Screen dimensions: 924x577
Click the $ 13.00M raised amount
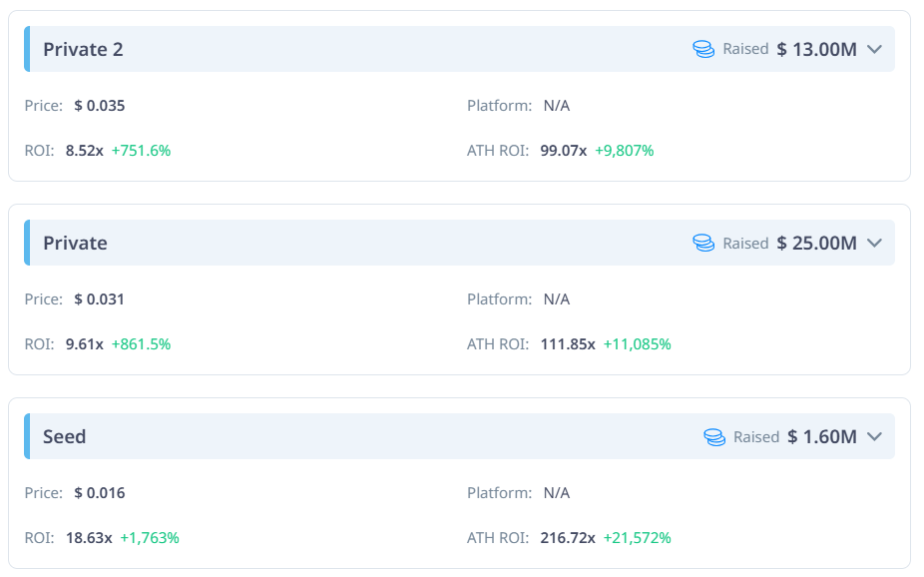click(x=817, y=50)
